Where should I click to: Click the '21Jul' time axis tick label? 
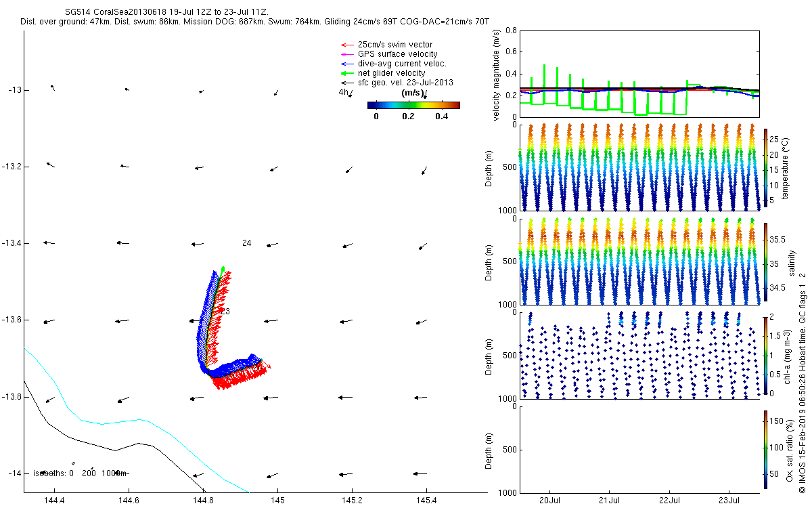[609, 501]
